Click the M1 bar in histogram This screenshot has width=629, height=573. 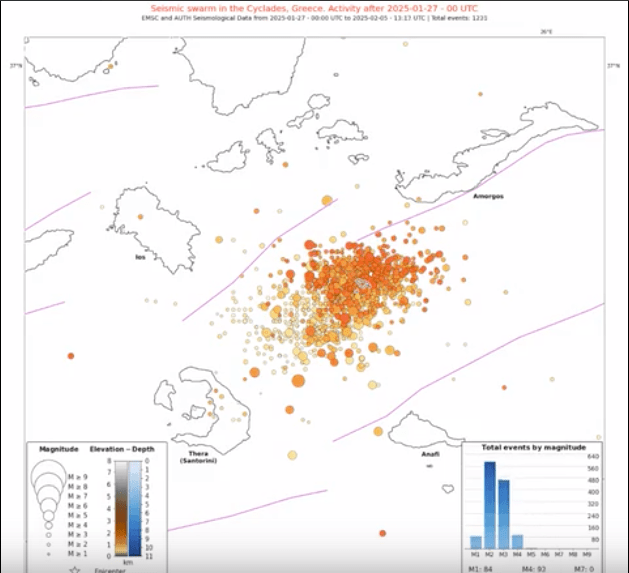pyautogui.click(x=476, y=545)
